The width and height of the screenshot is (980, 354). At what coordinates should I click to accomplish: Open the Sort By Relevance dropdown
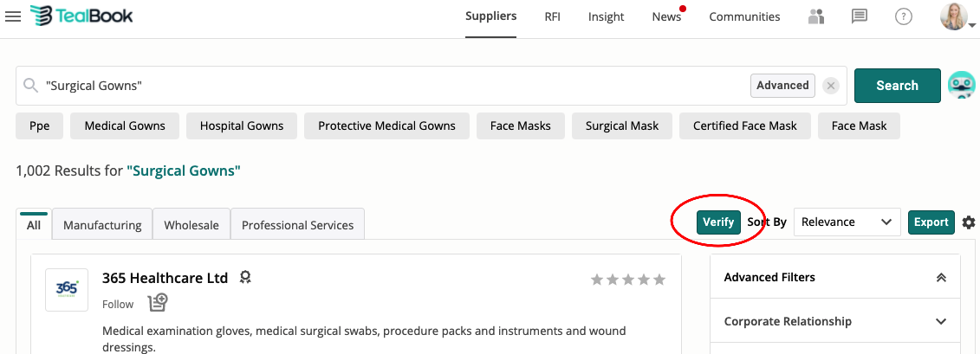pyautogui.click(x=847, y=222)
